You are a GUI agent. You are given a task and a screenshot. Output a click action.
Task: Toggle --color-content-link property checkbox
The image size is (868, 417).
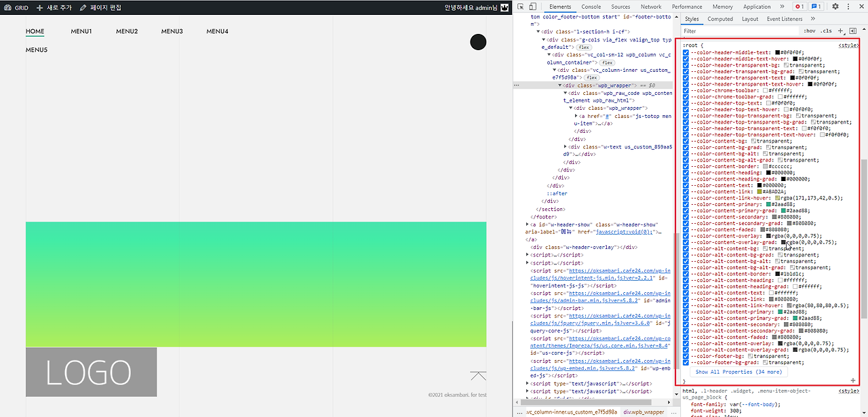(x=686, y=191)
